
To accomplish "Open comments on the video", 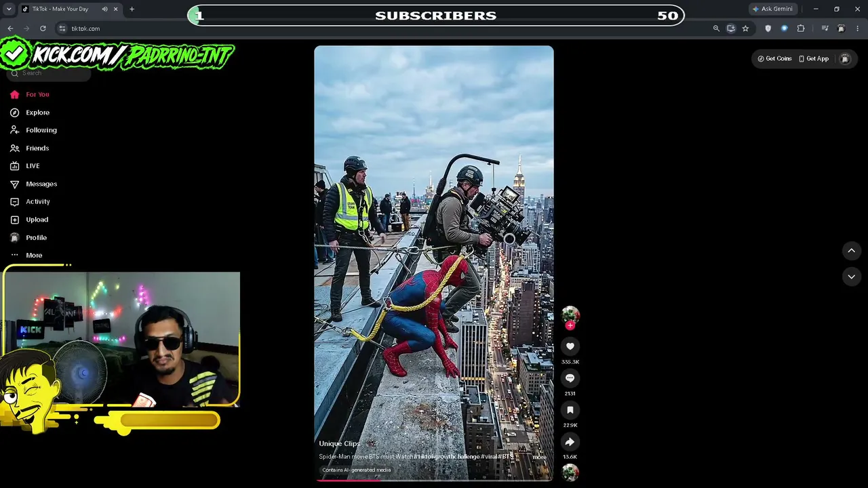I will [x=570, y=378].
